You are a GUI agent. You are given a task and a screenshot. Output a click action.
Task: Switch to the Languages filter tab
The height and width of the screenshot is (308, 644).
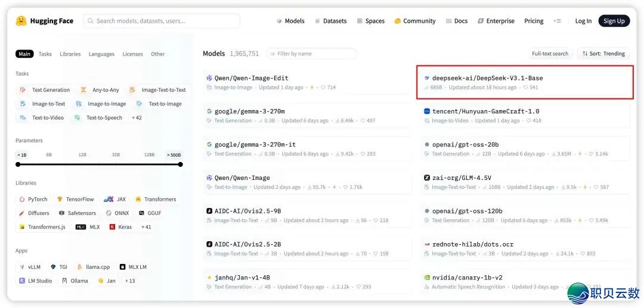(101, 54)
